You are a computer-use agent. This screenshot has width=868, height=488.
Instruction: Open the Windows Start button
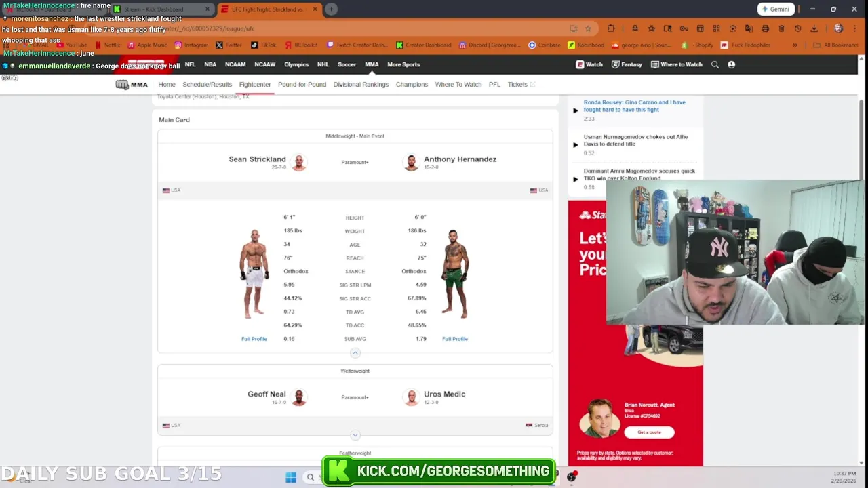coord(290,477)
